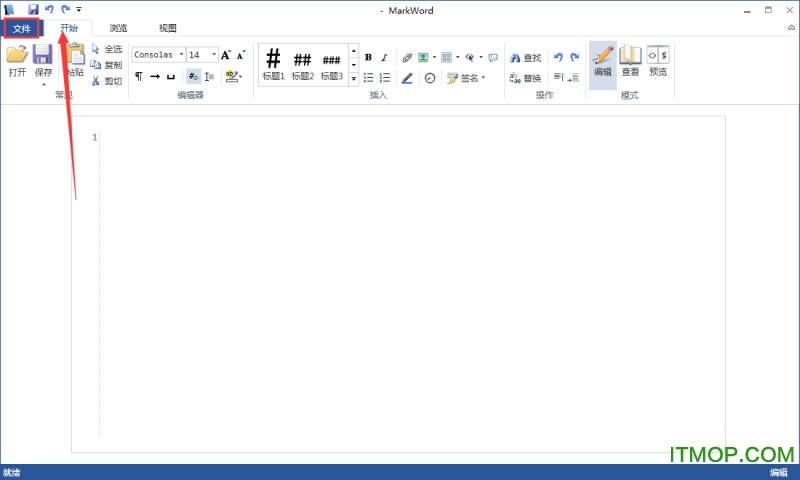Toggle show tab arrows icon

[155, 77]
